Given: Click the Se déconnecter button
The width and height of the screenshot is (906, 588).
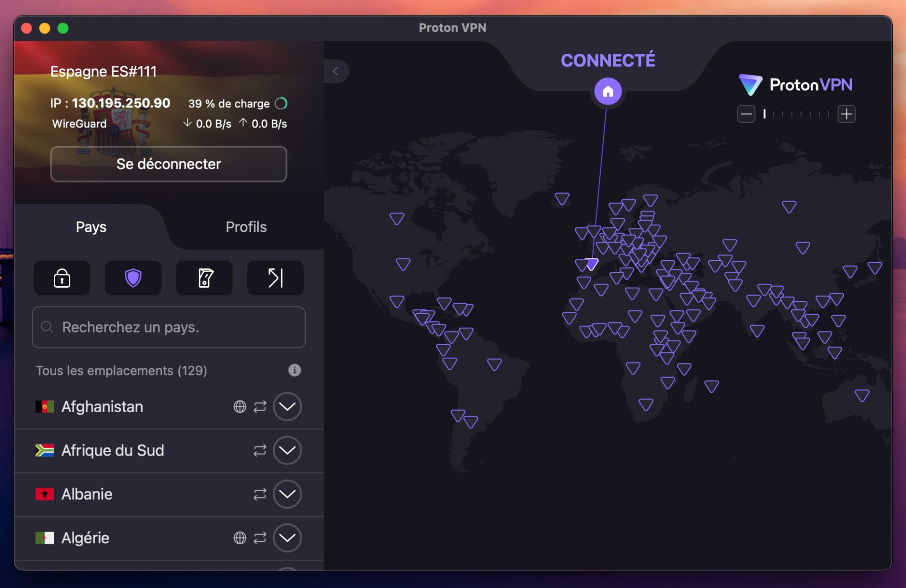Looking at the screenshot, I should 168,164.
